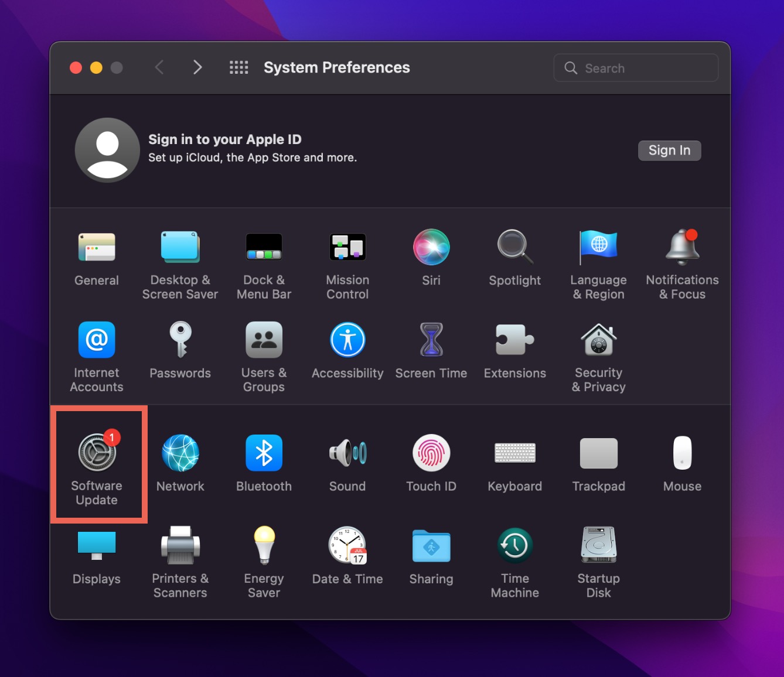Click the Search field

636,68
